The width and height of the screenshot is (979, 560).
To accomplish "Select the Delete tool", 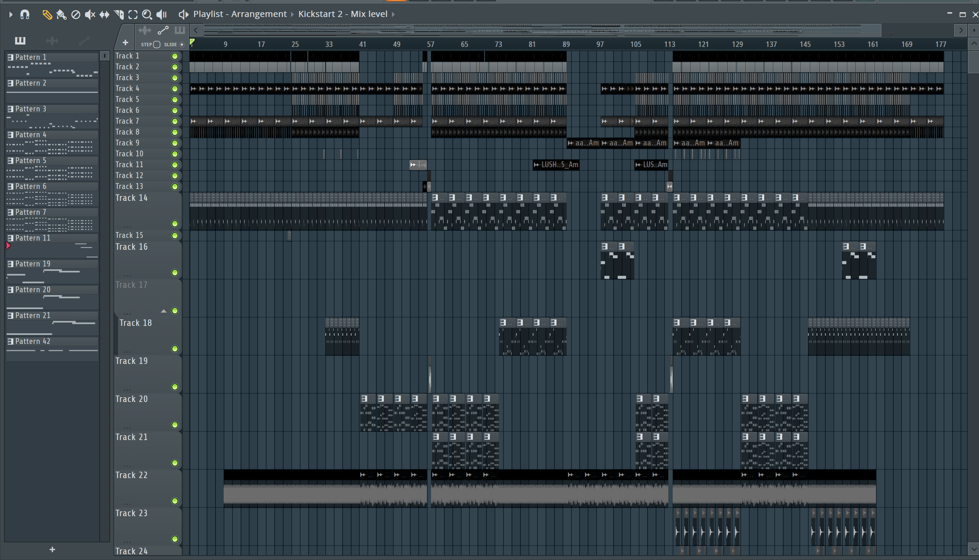I will coord(76,15).
